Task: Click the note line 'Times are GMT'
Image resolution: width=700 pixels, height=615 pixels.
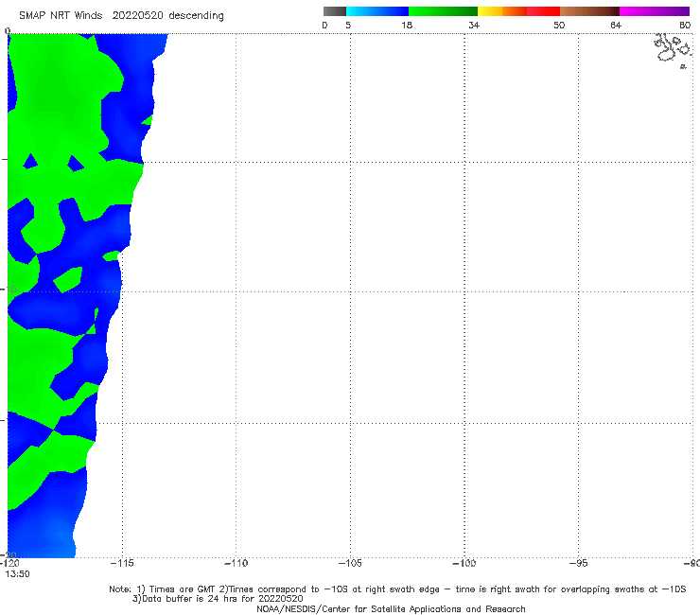Action: [x=183, y=589]
